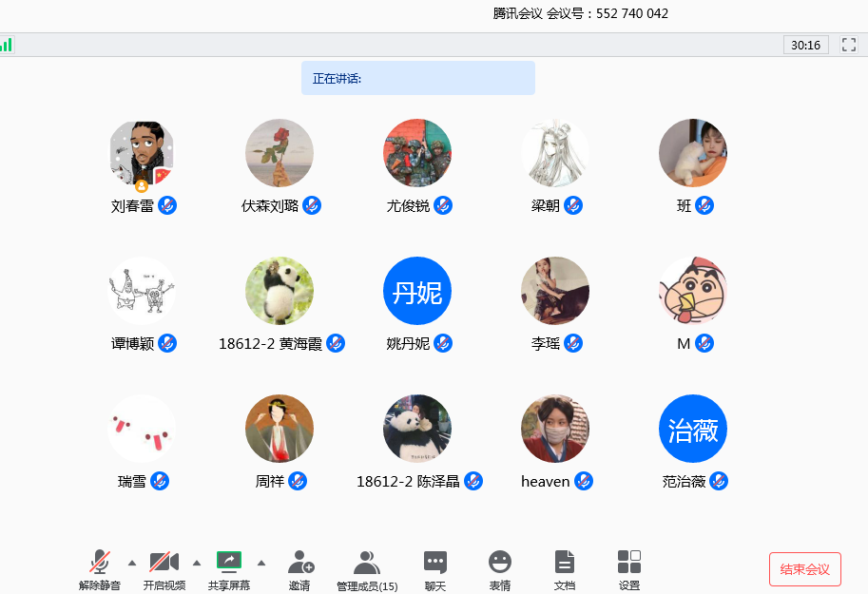Click the red 结束会议 button
The height and width of the screenshot is (594, 868).
[804, 569]
